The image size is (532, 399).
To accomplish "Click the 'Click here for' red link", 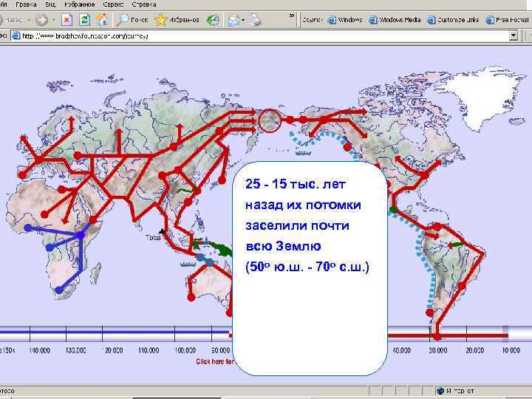I will point(215,361).
